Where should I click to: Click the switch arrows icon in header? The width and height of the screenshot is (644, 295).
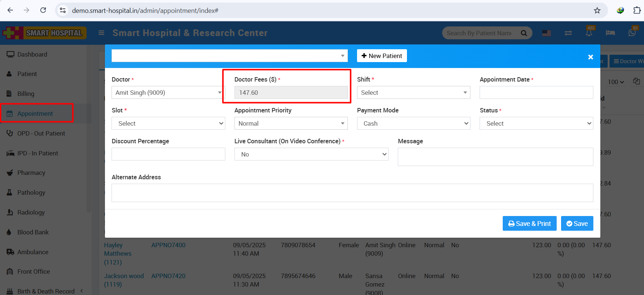coord(568,33)
